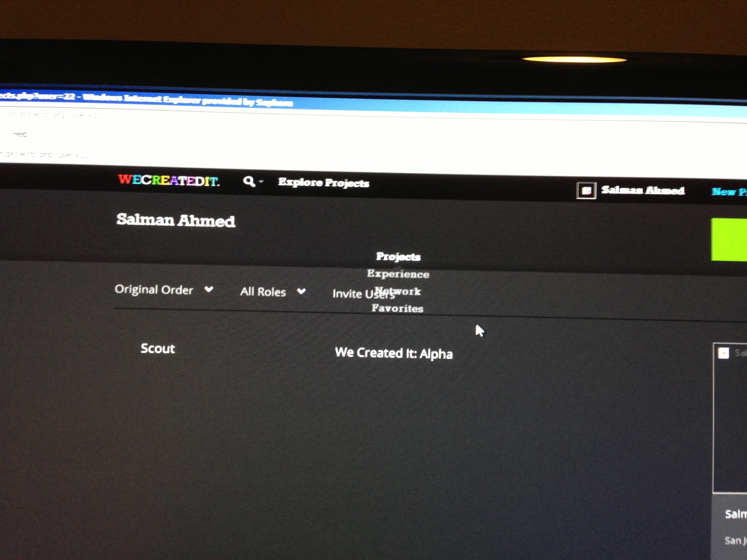747x560 pixels.
Task: Switch to the Experience tab
Action: pos(398,274)
